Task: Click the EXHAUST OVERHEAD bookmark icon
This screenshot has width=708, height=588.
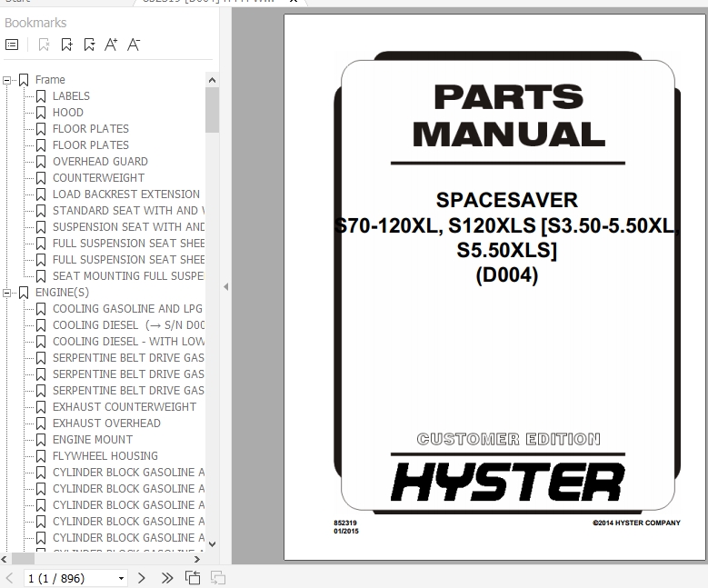Action: [41, 424]
